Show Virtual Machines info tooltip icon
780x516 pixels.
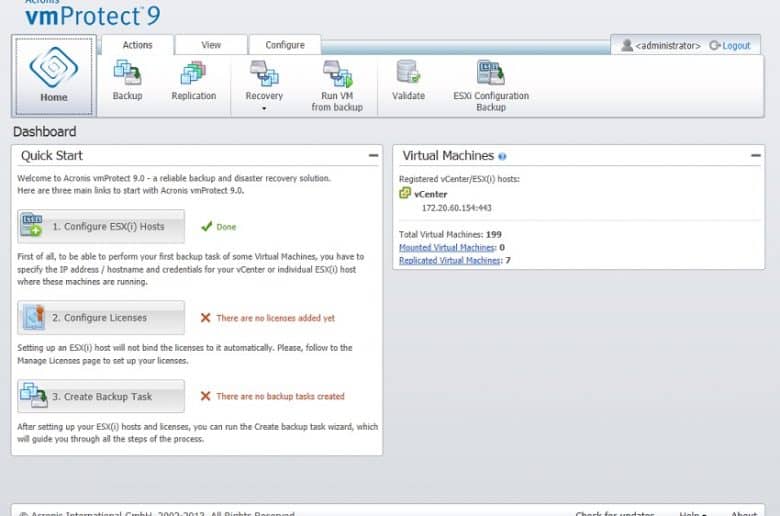point(502,157)
